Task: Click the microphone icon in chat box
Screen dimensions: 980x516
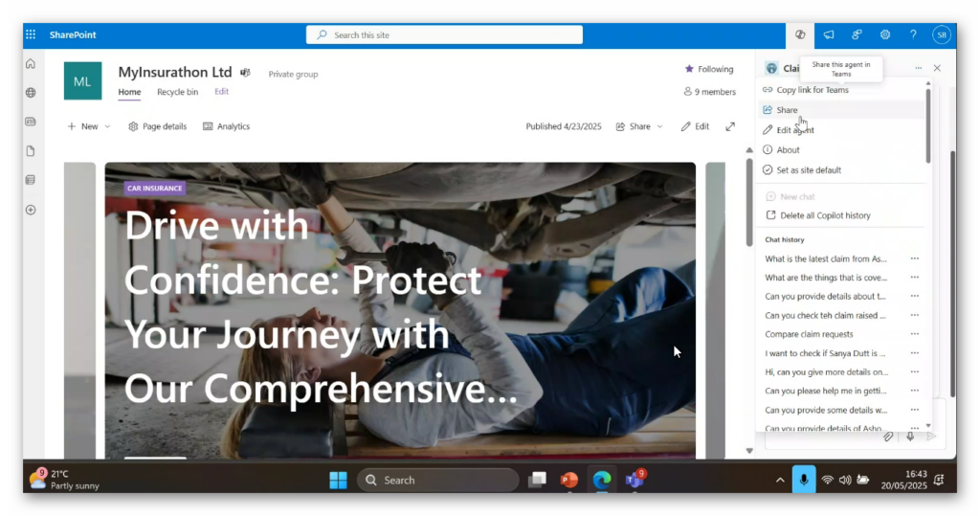Action: click(x=910, y=437)
